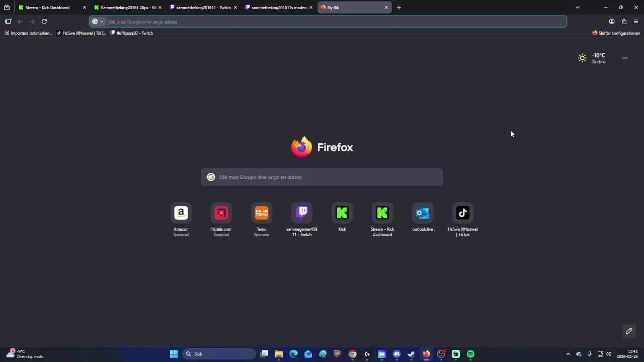Image resolution: width=644 pixels, height=362 pixels.
Task: Open search engine dropdown in address bar
Action: [x=98, y=22]
